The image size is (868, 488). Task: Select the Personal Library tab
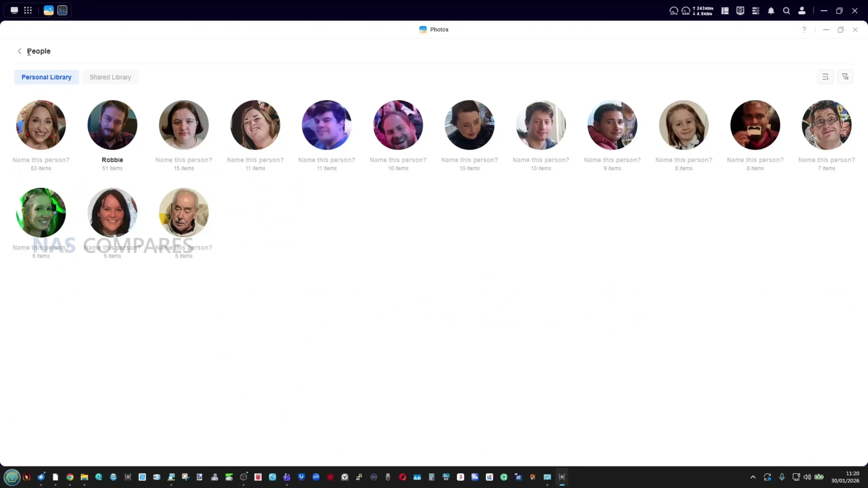point(46,77)
